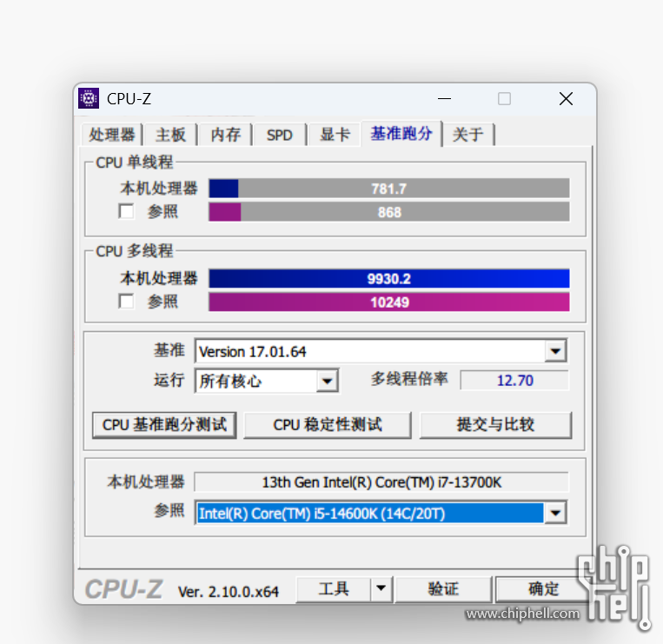Screen dimensions: 663x644
Task: Enable 参照 checkbox under CPU 单线程
Action: 126,211
